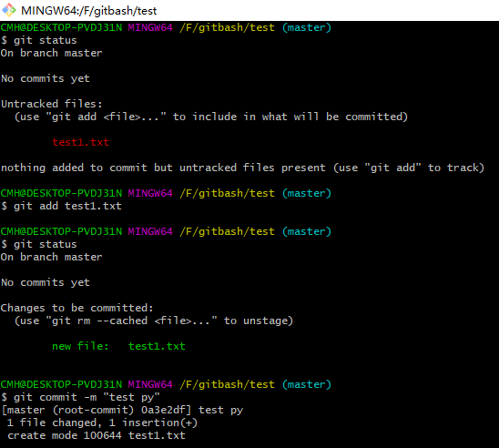Click the prompt line above the second 'git status'
The height and width of the screenshot is (448, 499).
point(166,231)
